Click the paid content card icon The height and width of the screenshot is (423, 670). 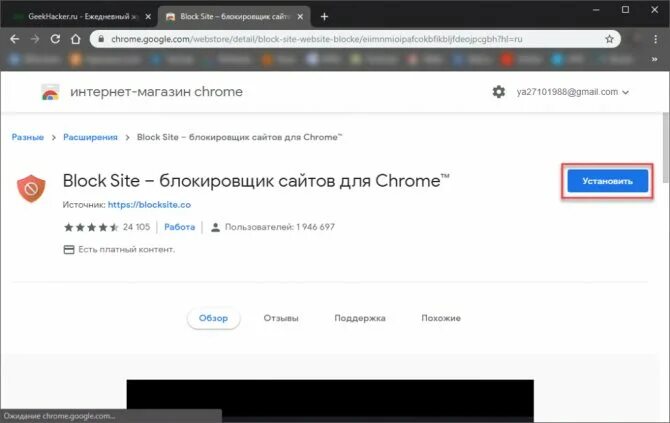(x=69, y=250)
